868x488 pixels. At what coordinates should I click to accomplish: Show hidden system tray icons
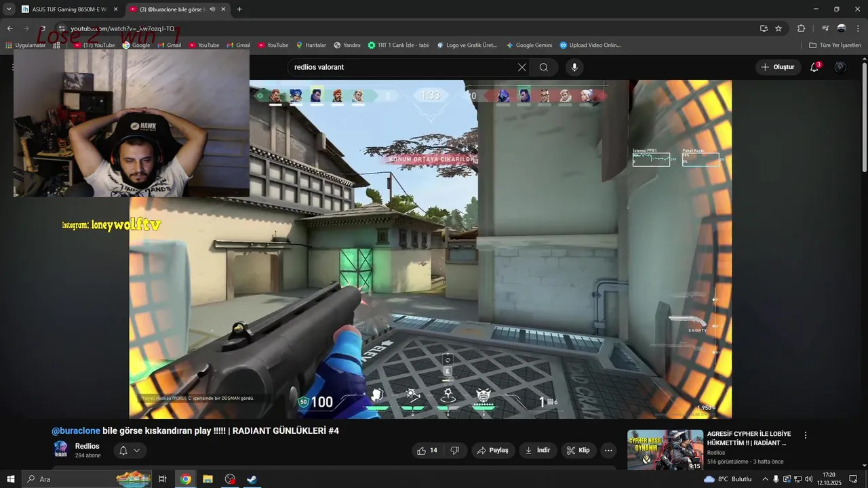766,479
